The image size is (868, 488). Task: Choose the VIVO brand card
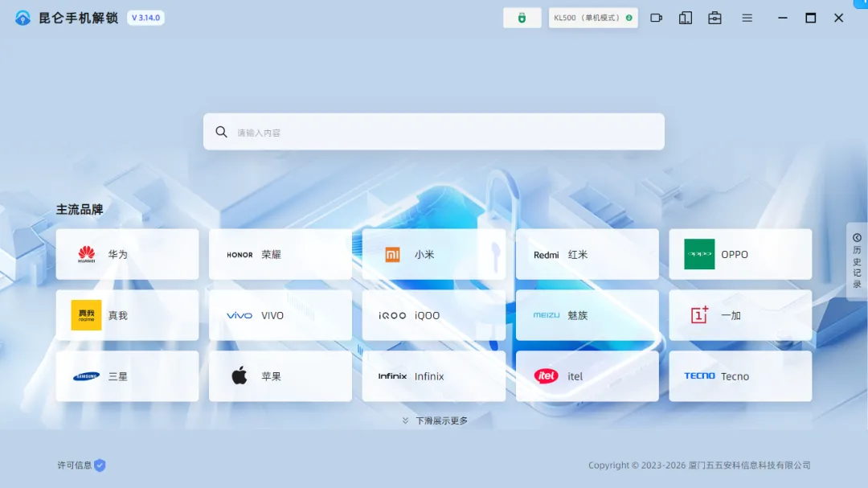[280, 315]
